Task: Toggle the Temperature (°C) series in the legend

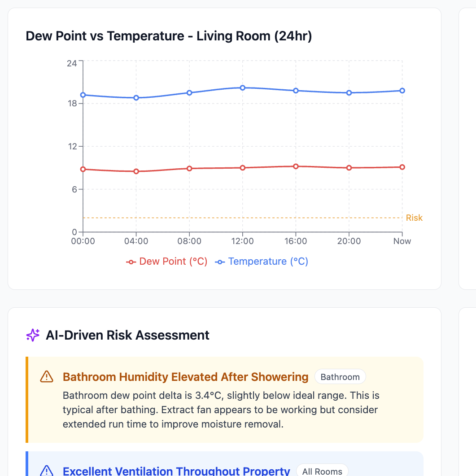Action: (x=262, y=261)
